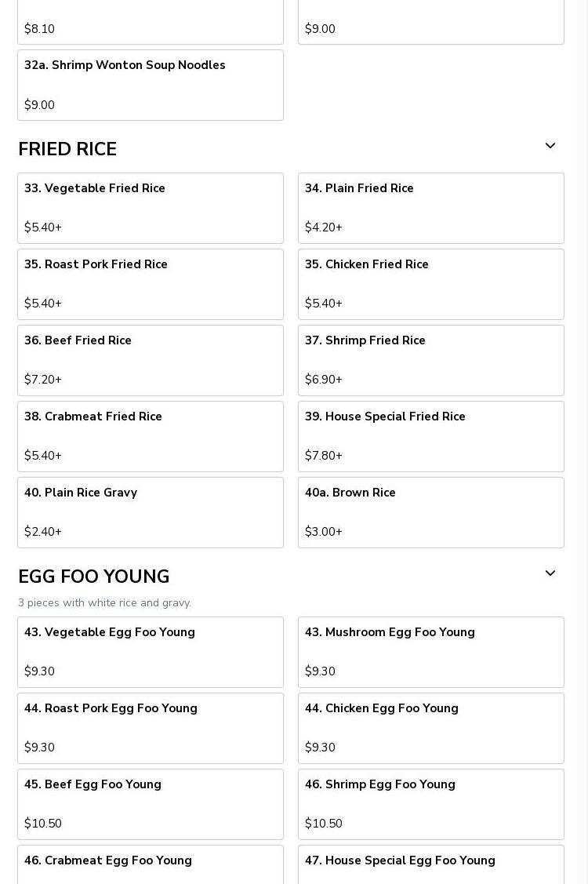Select 32a. Shrimp Wonton Soup Noodles

point(151,85)
